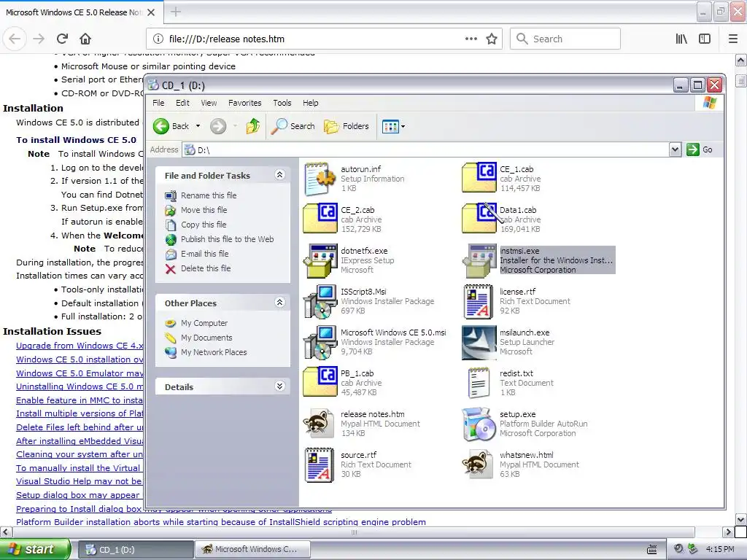Select the autorun.inf file icon
The width and height of the screenshot is (747, 560).
pyautogui.click(x=320, y=179)
